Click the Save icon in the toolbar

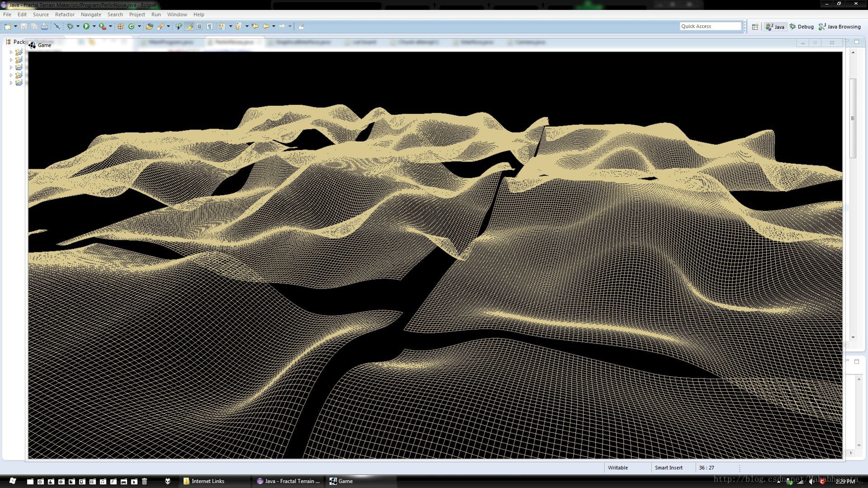pos(24,27)
